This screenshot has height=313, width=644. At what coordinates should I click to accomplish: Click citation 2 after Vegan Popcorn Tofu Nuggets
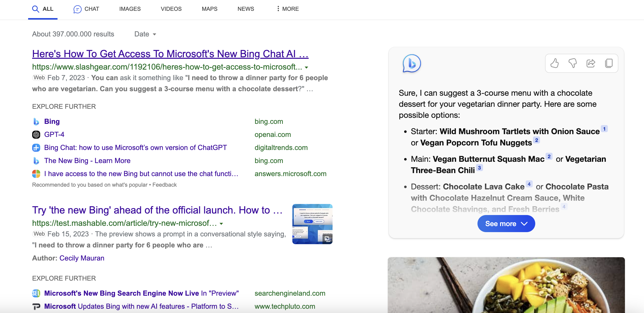pos(536,140)
